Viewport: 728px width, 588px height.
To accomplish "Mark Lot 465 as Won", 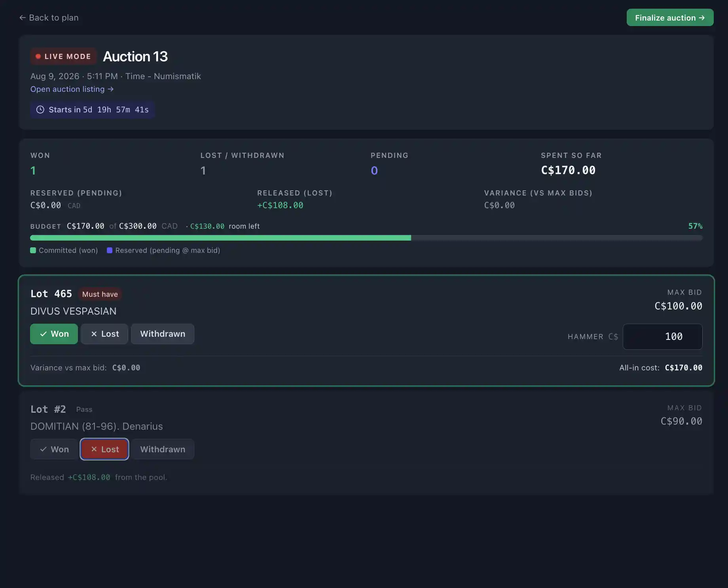I will pyautogui.click(x=54, y=334).
